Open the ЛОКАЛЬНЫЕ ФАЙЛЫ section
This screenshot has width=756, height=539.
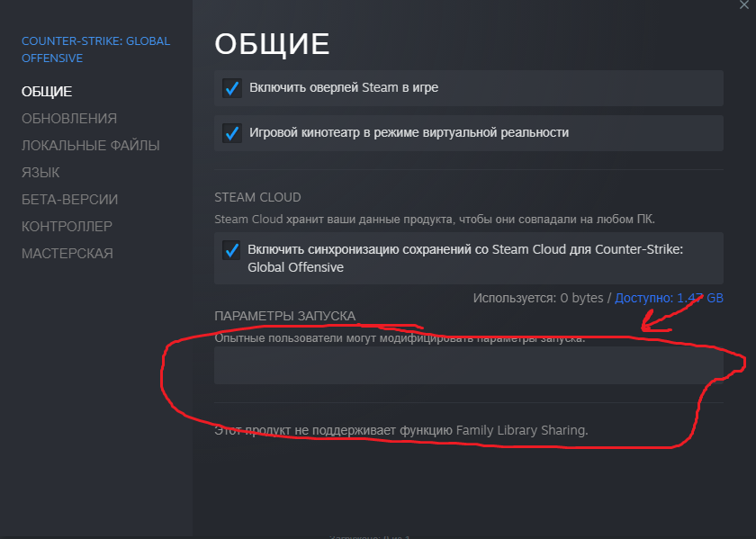[x=90, y=145]
